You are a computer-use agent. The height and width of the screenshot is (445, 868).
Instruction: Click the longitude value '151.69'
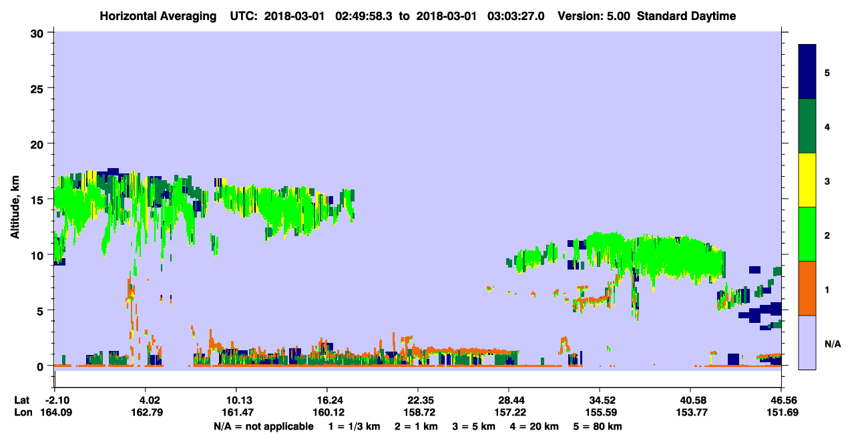click(781, 413)
